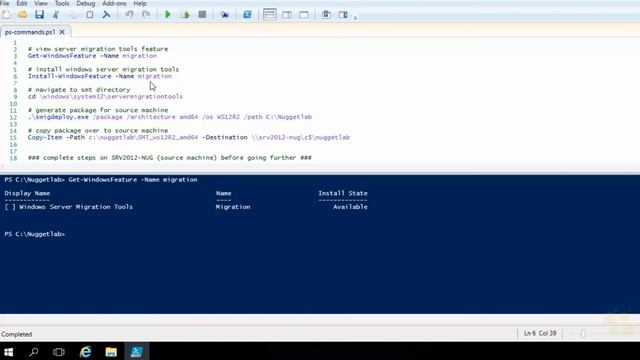This screenshot has width=640, height=360.
Task: Click the '# copy package over to source machine' comment
Action: (x=98, y=130)
